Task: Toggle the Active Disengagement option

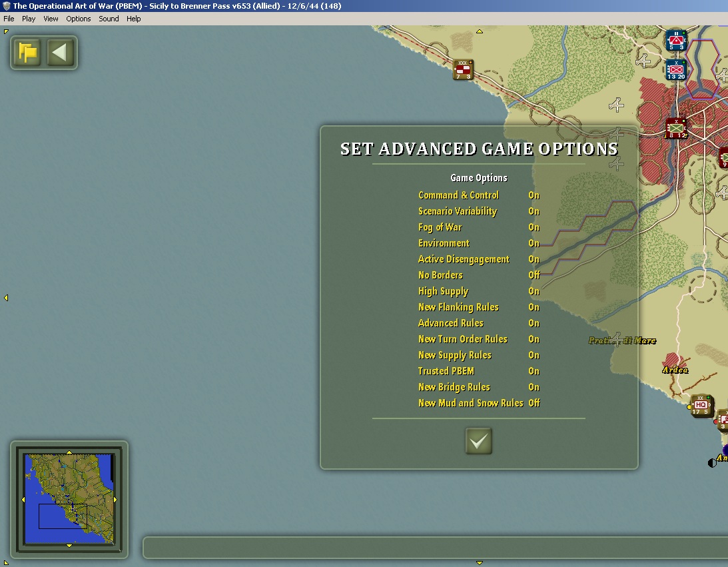Action: 479,259
